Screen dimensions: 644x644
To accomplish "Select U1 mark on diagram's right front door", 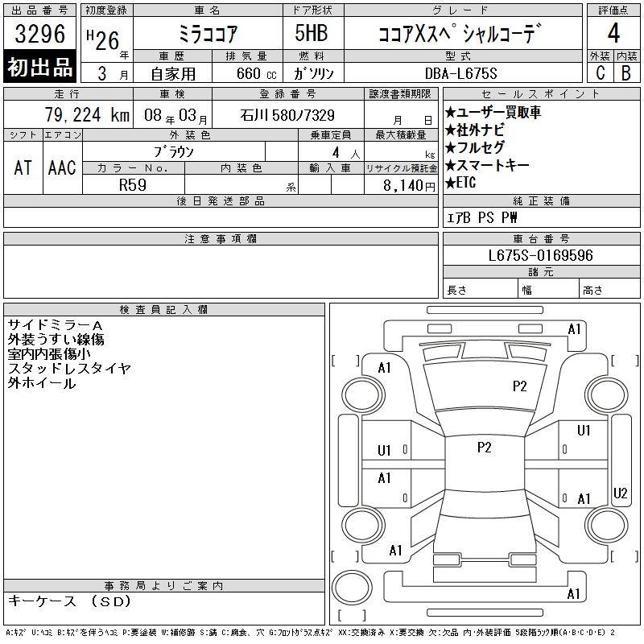I will click(x=584, y=431).
